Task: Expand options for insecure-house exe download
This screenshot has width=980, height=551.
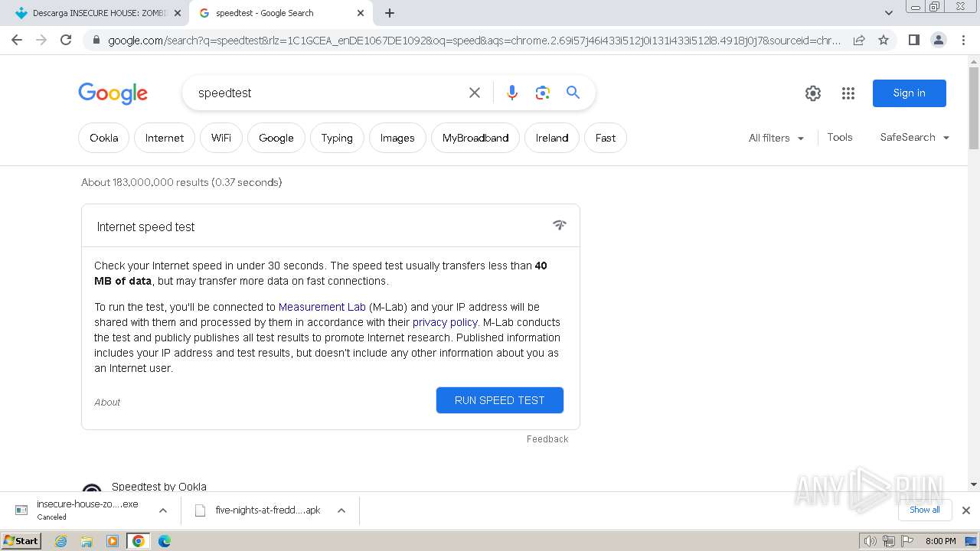Action: pyautogui.click(x=162, y=510)
